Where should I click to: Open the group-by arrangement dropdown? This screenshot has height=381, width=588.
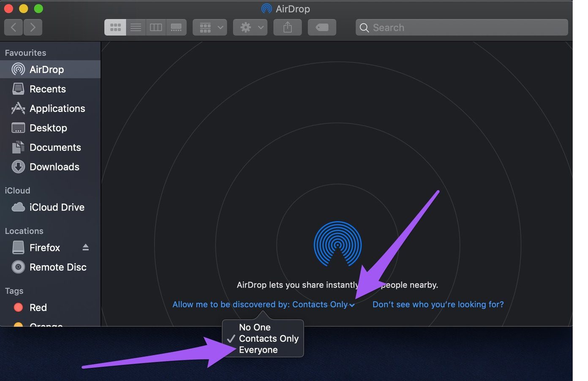pos(210,27)
